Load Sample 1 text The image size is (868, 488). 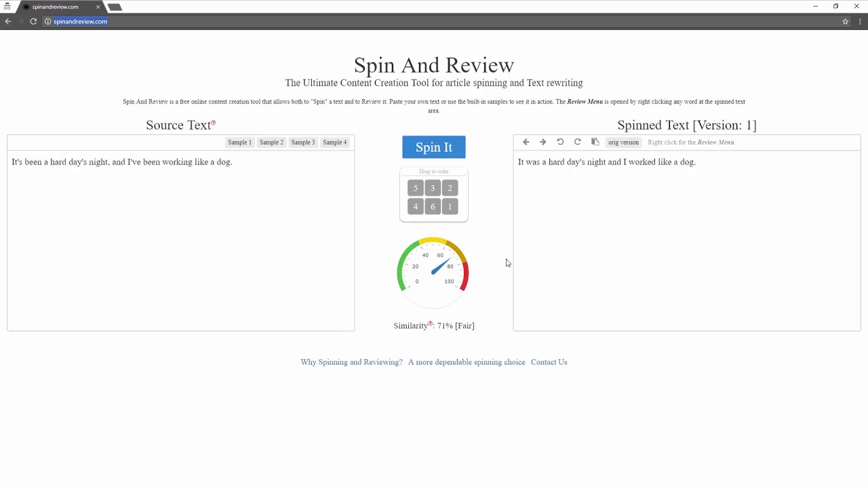pyautogui.click(x=239, y=142)
